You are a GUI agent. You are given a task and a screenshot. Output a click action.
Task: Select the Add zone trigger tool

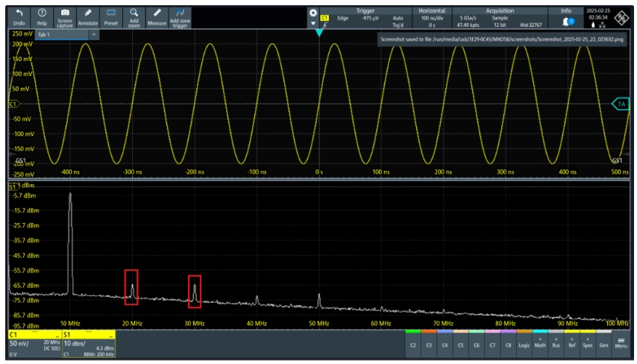[x=180, y=16]
